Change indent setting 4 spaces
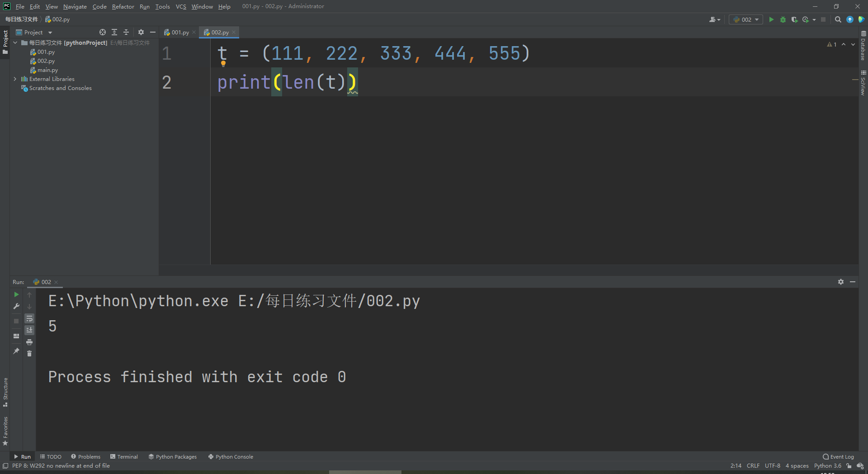The image size is (868, 474). click(x=797, y=466)
